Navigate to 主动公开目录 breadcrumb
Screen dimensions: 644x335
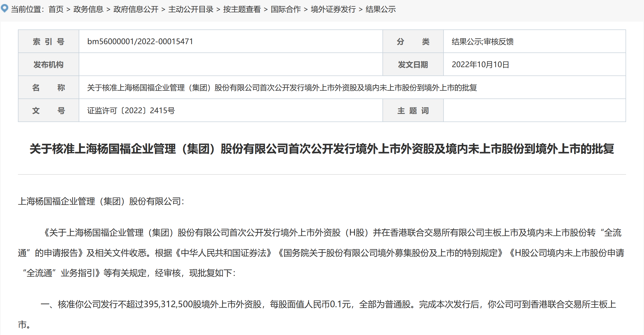(191, 9)
